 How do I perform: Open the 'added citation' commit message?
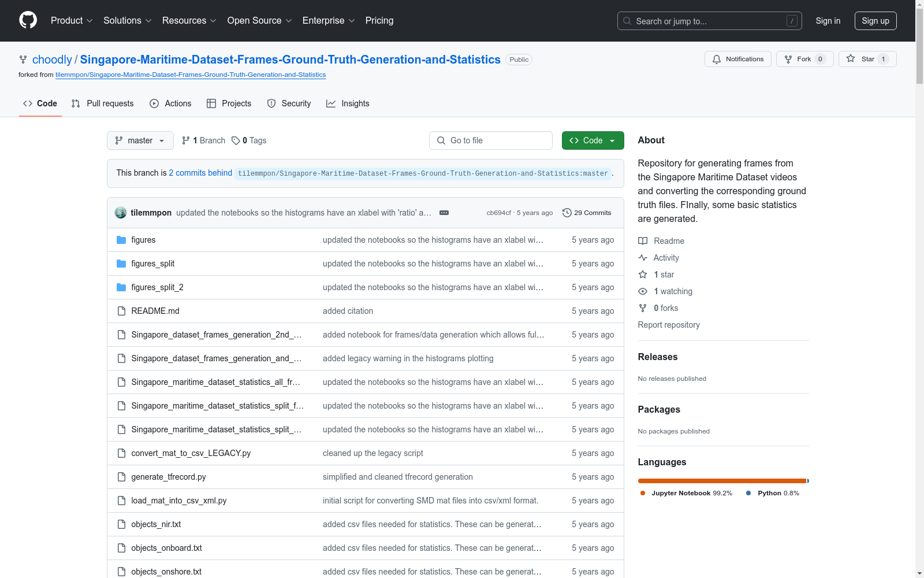(348, 311)
